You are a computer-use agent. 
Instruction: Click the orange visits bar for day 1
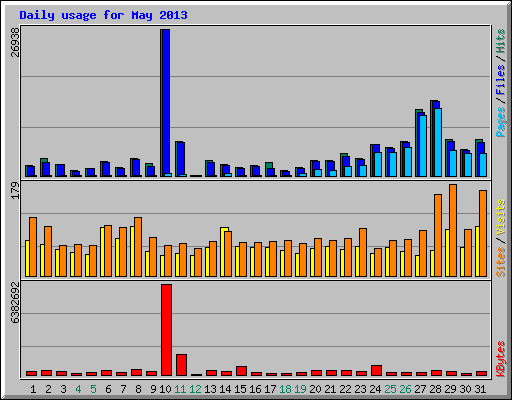pos(33,247)
